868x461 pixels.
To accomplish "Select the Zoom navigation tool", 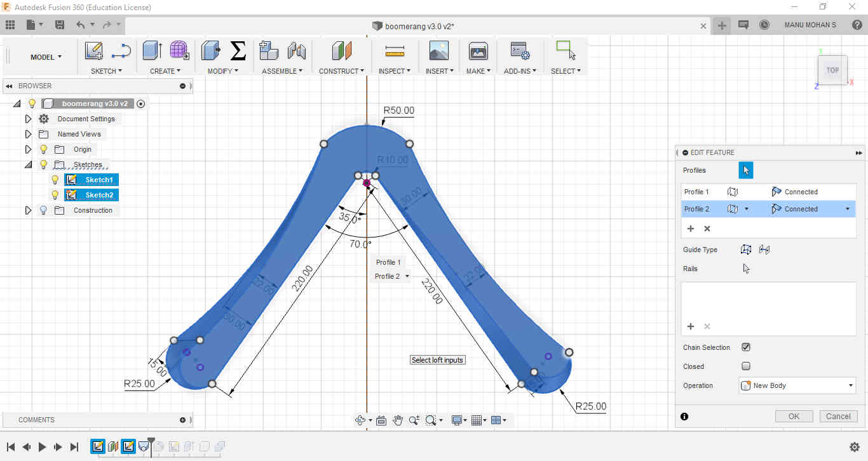I will pyautogui.click(x=414, y=420).
